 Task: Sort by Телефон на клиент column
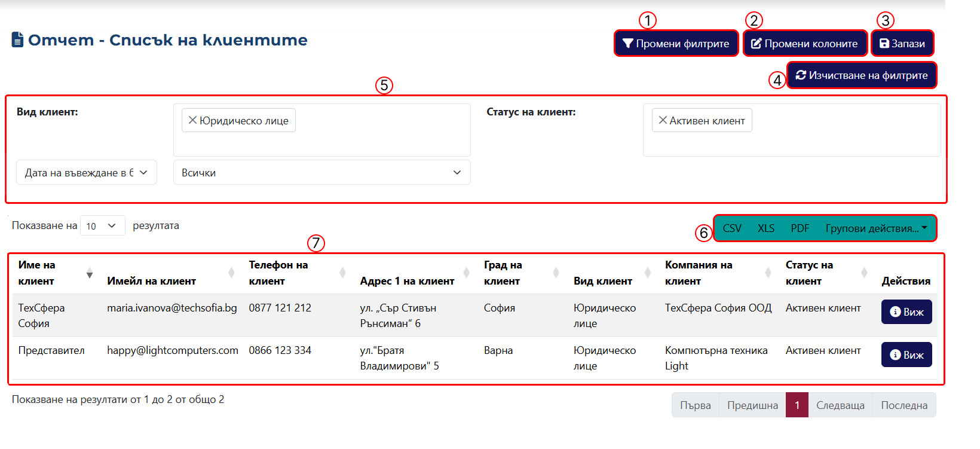click(x=298, y=273)
